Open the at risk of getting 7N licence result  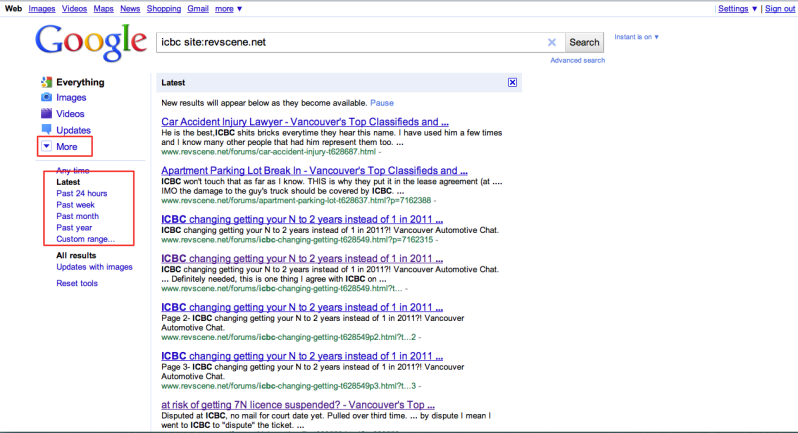[298, 405]
